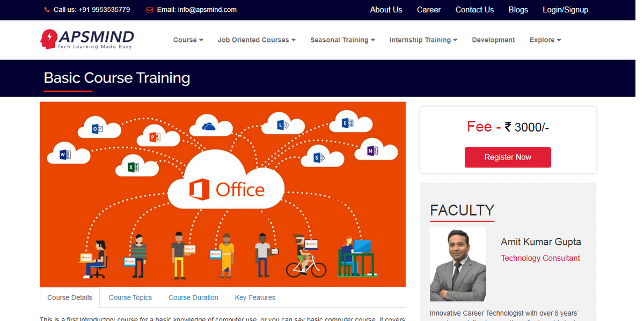Click the rupee symbol in fee box

tap(508, 127)
